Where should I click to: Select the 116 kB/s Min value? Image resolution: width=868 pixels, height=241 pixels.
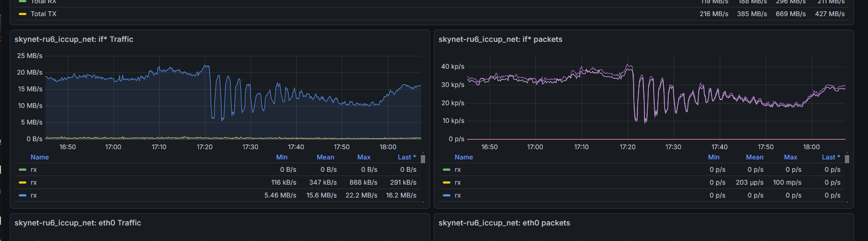pos(284,182)
